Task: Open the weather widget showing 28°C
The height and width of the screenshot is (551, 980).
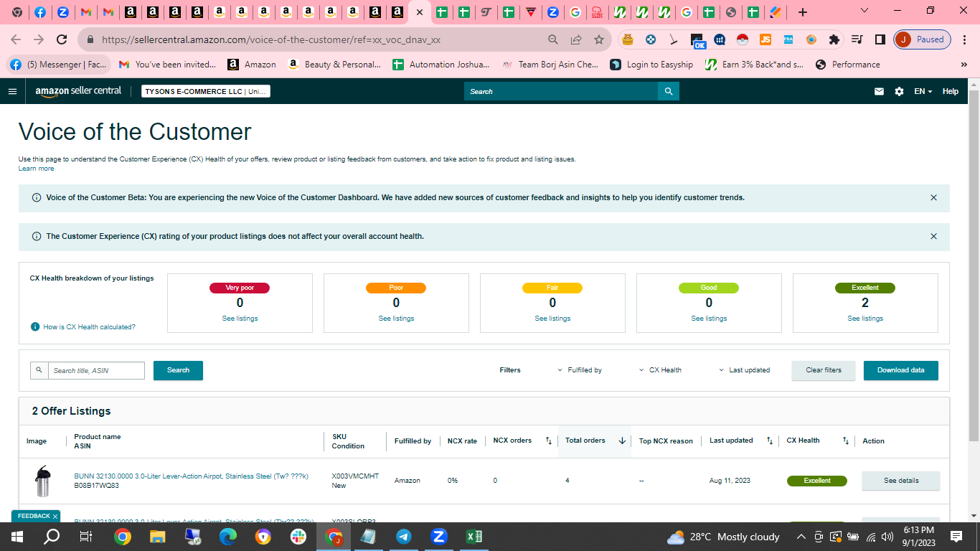Action: 722,537
